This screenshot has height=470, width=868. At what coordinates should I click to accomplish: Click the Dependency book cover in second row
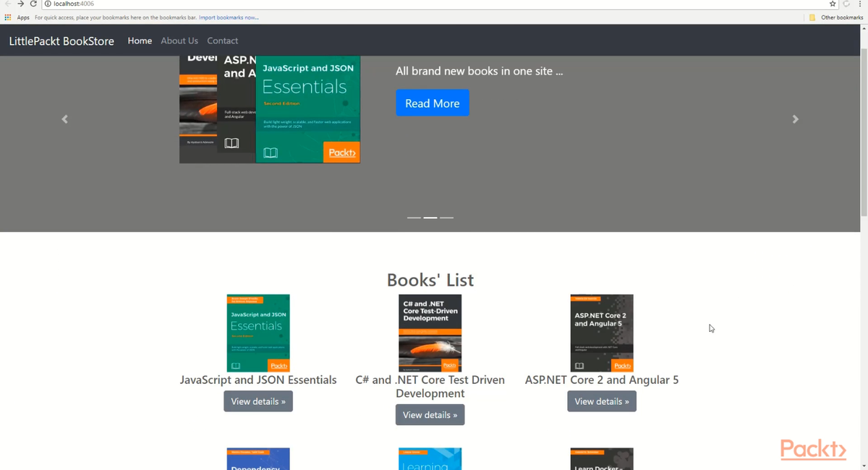(x=258, y=458)
